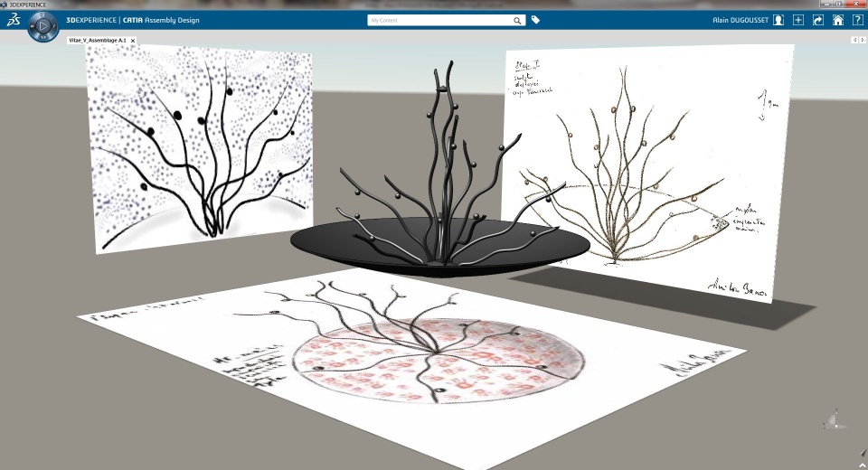Expand the action bar chevron at bottom right

[863, 466]
